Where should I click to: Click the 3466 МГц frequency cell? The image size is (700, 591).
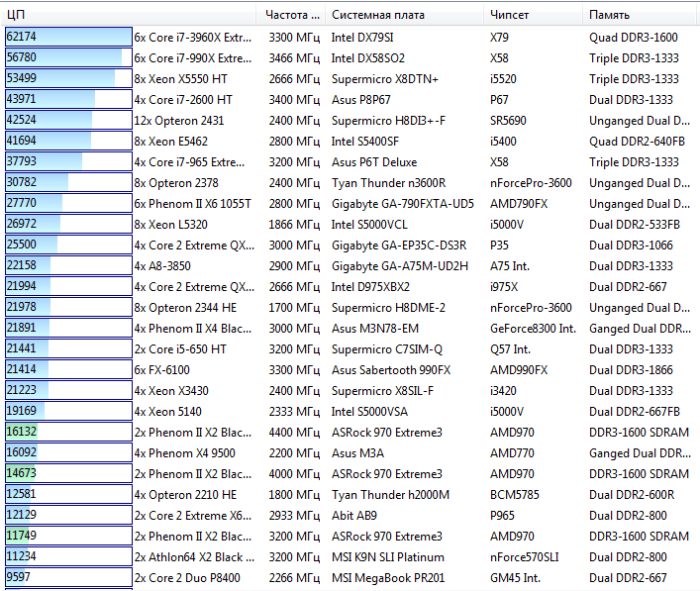tap(294, 58)
